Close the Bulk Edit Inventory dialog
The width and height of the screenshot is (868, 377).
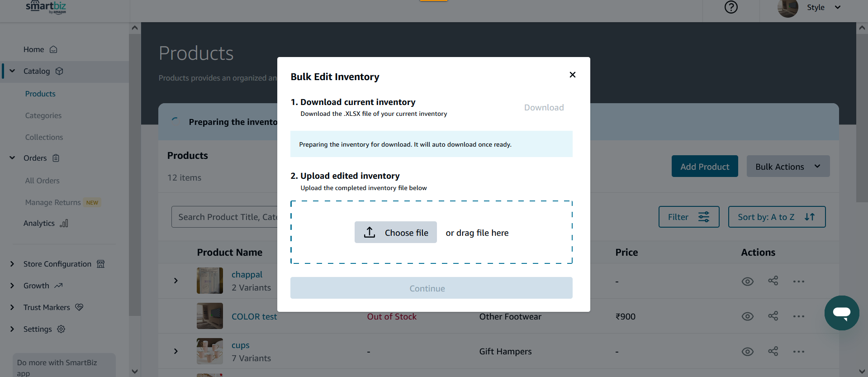(573, 75)
